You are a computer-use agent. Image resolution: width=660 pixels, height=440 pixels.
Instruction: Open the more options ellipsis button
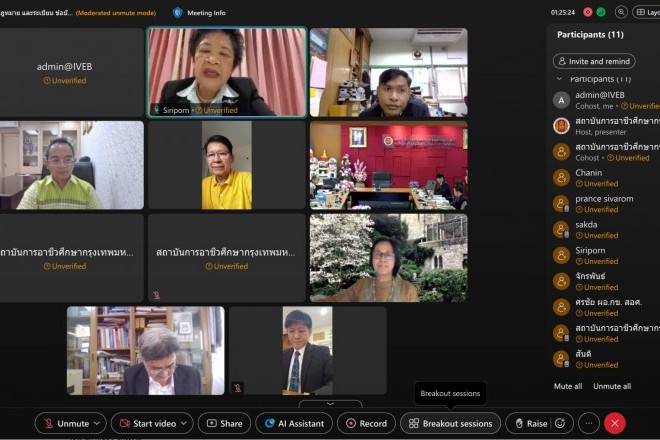coord(589,423)
